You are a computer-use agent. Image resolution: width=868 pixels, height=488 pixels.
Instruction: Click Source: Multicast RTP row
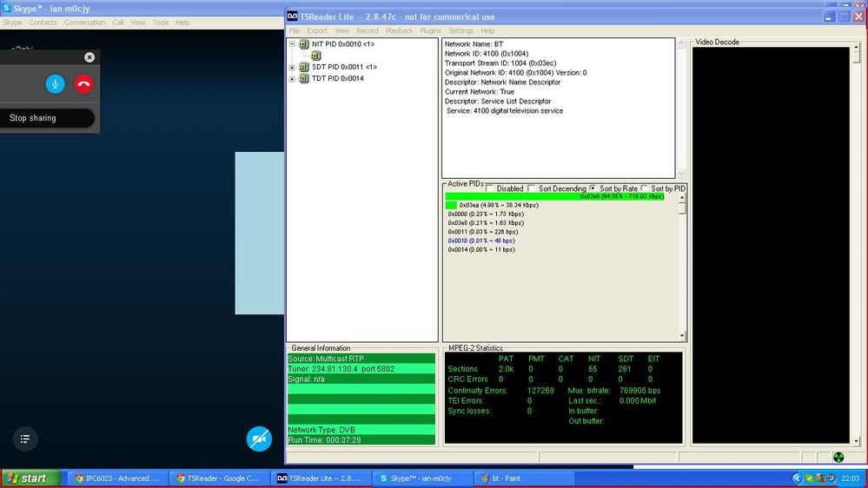click(361, 359)
